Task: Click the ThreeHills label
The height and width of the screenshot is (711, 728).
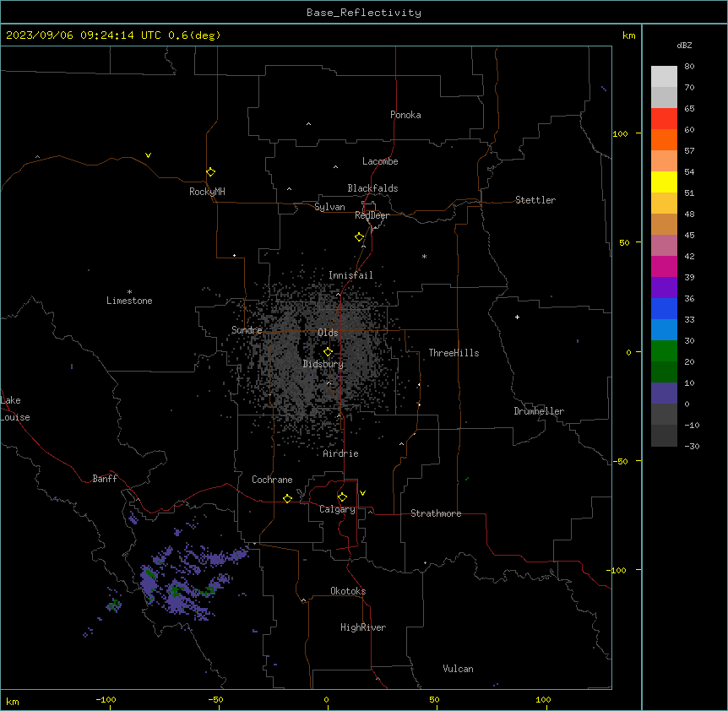Action: (454, 353)
